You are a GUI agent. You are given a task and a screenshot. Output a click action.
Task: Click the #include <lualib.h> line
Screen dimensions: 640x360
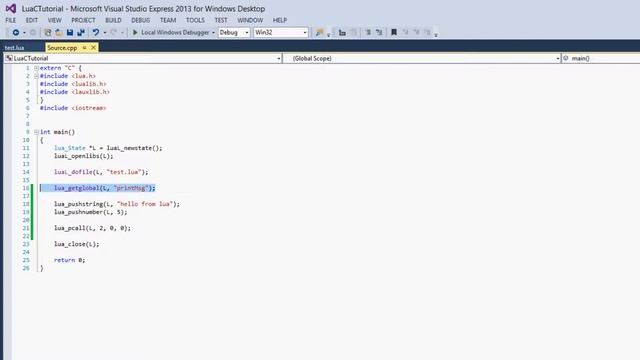(73, 84)
